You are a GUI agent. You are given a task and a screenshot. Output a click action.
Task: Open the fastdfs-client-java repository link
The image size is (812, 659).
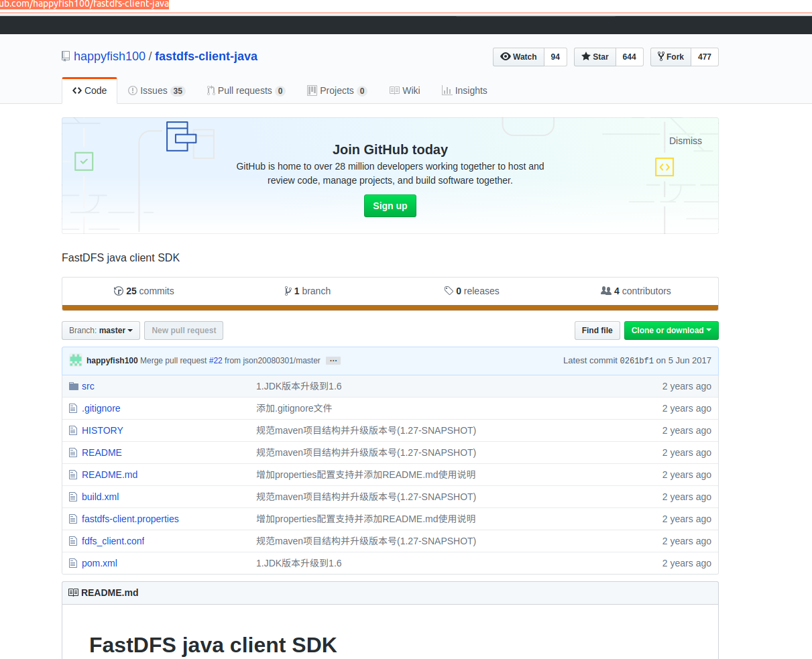(x=206, y=56)
